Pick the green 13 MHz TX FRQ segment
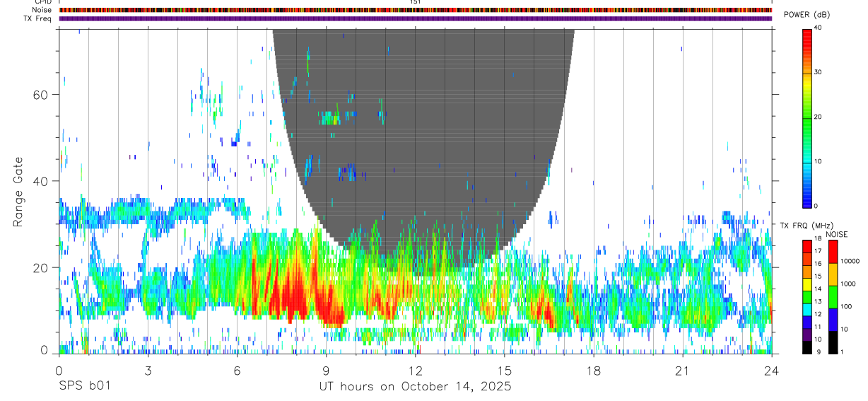Screen dimensions: 868x401 (x=807, y=297)
